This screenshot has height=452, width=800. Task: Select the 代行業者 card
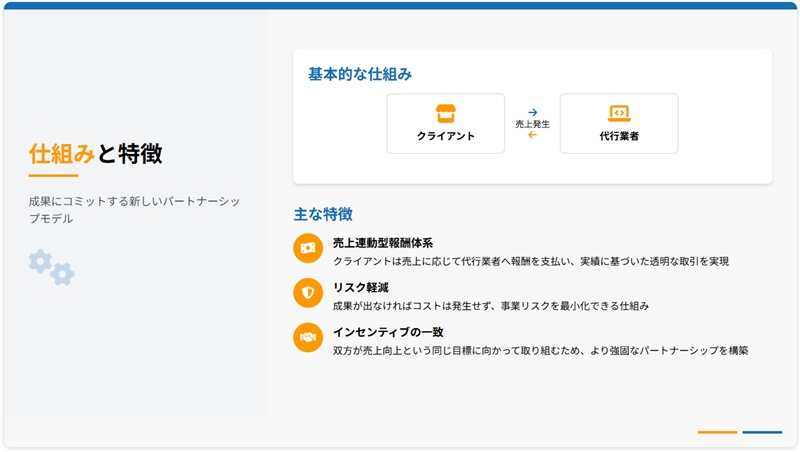619,123
